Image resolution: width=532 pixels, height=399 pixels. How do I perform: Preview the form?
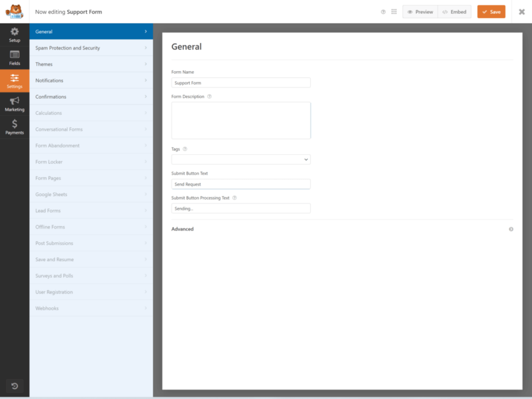(x=420, y=11)
